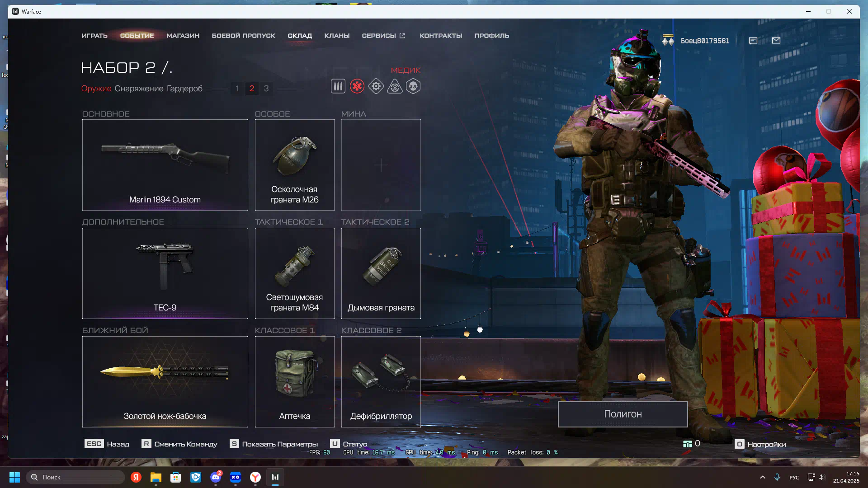Click the S key icon for Показать Параметры
The width and height of the screenshot is (868, 488).
(234, 444)
